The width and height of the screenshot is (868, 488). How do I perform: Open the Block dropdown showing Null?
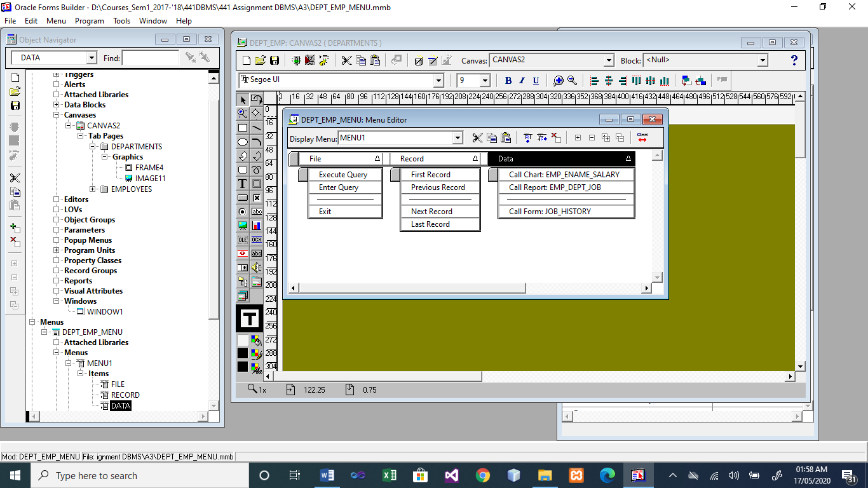tap(763, 61)
